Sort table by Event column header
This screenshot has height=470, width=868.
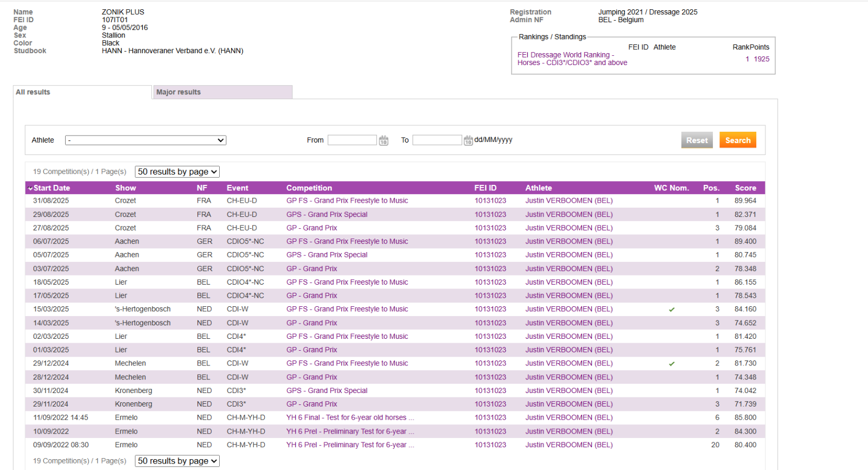pyautogui.click(x=238, y=188)
